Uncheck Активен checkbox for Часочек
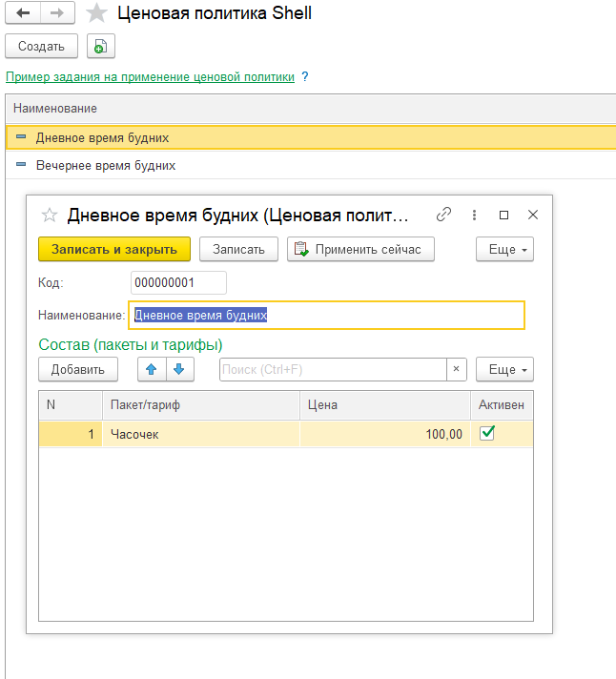This screenshot has width=616, height=679. 487,433
